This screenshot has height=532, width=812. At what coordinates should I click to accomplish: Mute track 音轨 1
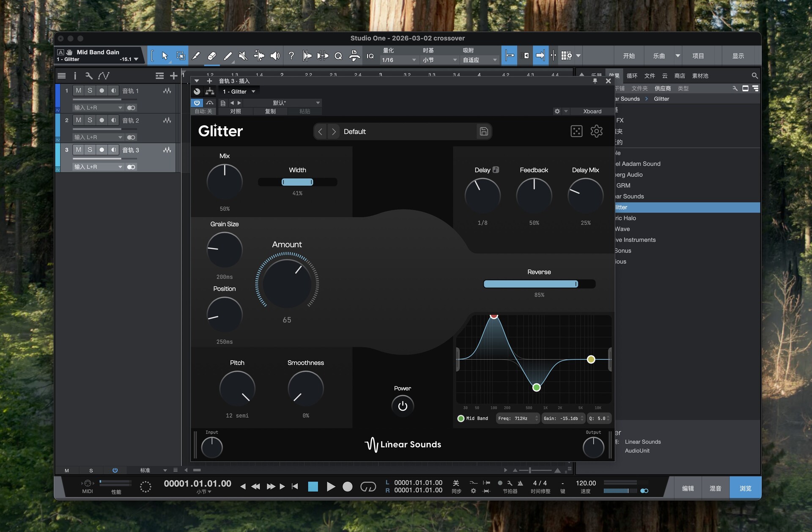[x=79, y=91]
